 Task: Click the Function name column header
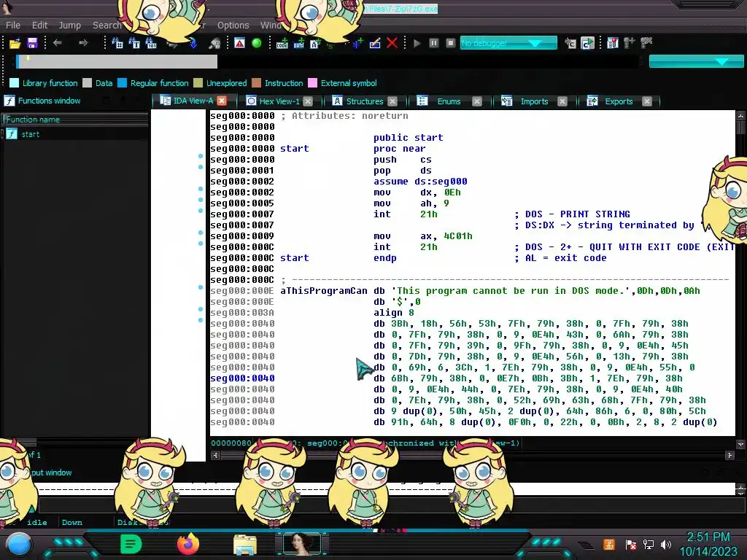tap(76, 120)
